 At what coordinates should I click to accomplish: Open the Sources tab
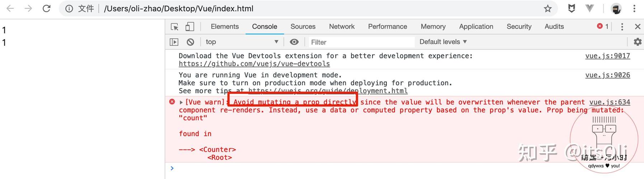click(303, 26)
